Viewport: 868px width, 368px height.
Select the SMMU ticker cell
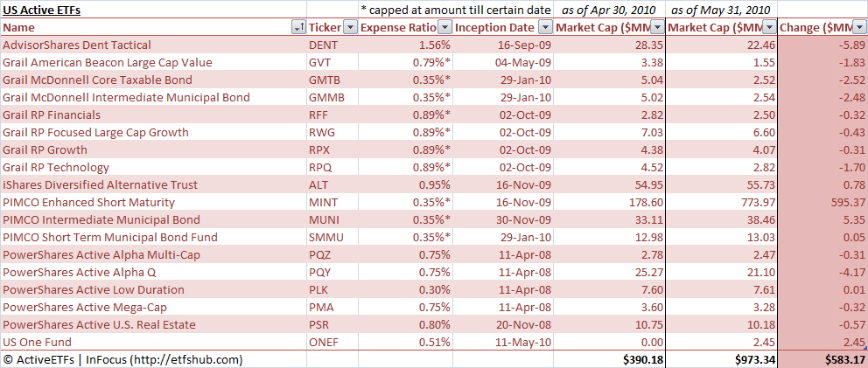[332, 237]
